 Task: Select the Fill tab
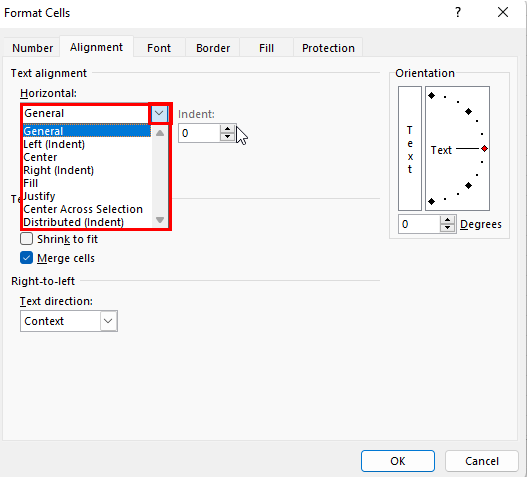coord(266,48)
